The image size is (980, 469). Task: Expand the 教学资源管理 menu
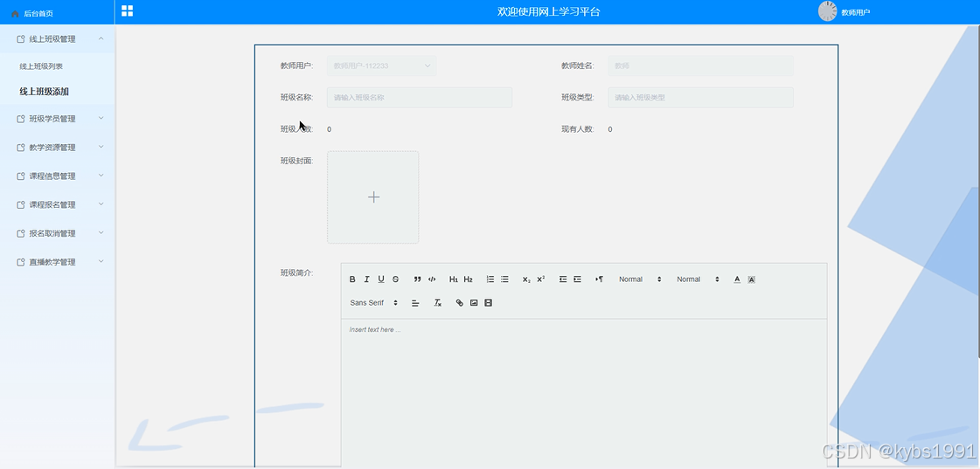pos(58,148)
